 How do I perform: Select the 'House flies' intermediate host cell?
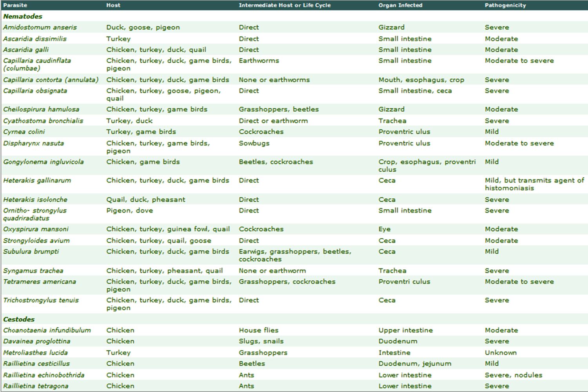[259, 330]
